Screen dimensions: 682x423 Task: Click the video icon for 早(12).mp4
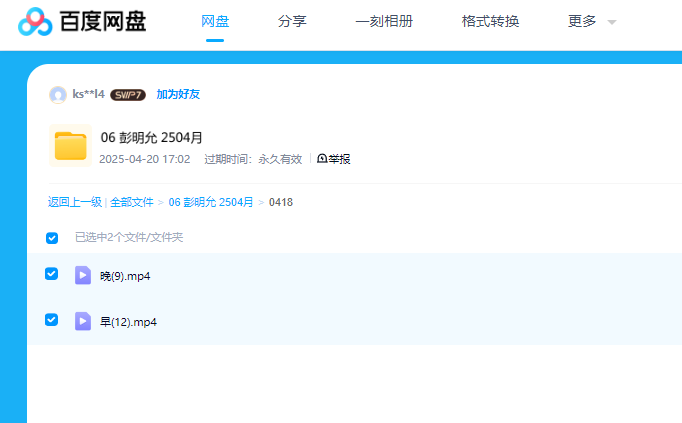tap(83, 321)
